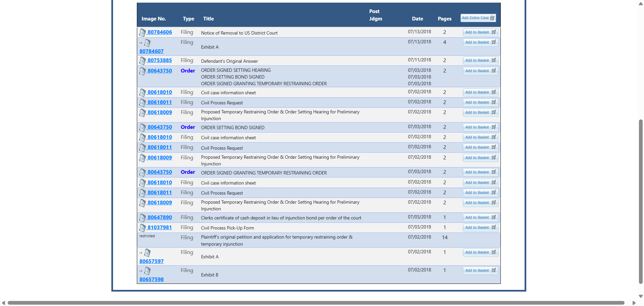This screenshot has width=644, height=306.
Task: Click the vertical scrollbar thumb
Action: (x=641, y=201)
